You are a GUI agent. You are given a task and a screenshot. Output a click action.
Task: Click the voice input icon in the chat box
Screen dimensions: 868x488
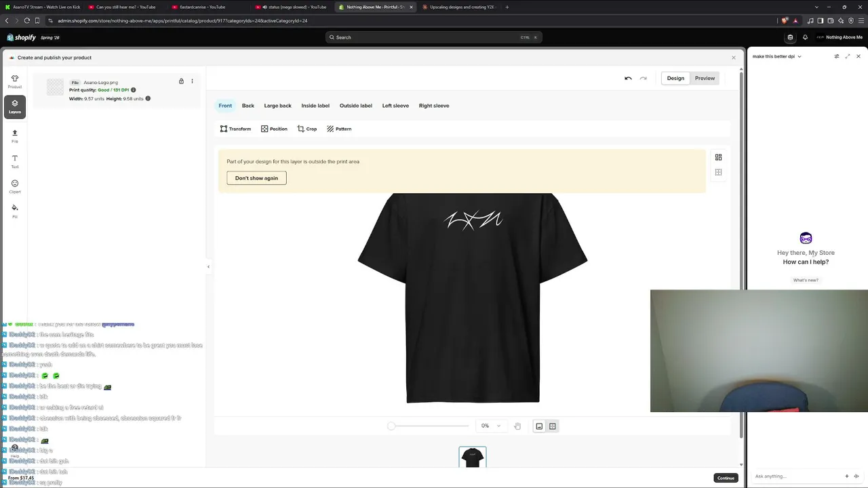click(856, 476)
